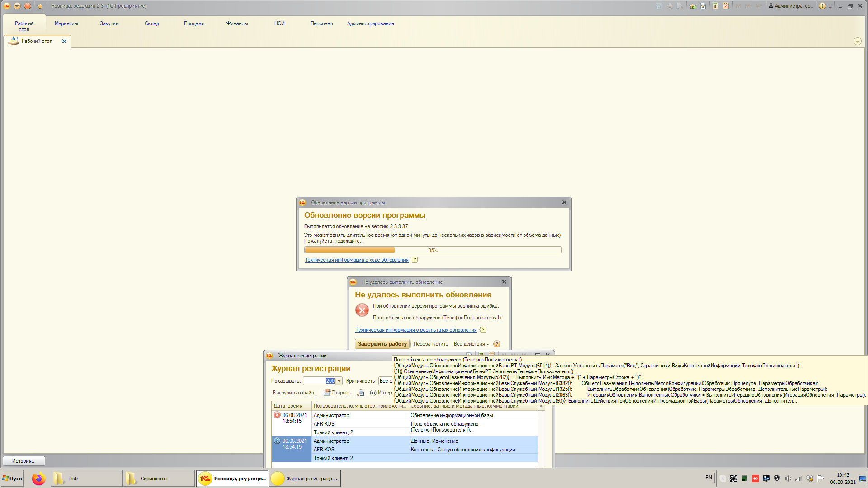Click the information icon next to Администратор
Image resolution: width=868 pixels, height=488 pixels.
822,6
